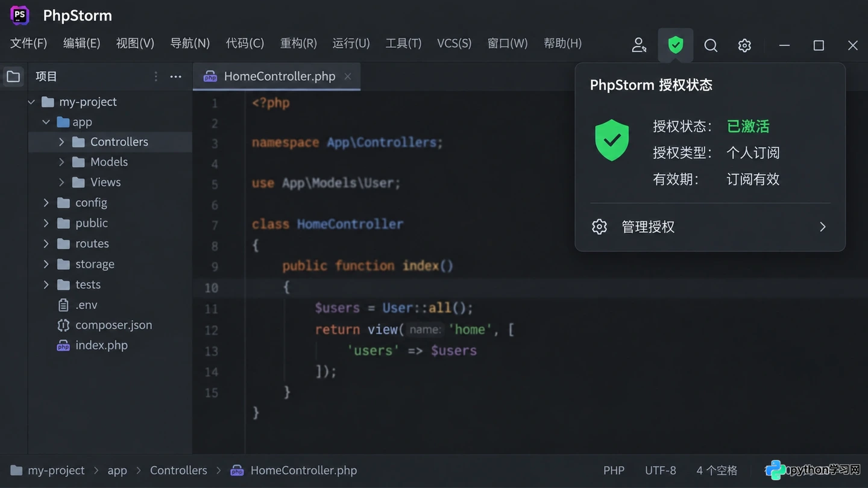Expand the Models folder

click(61, 162)
